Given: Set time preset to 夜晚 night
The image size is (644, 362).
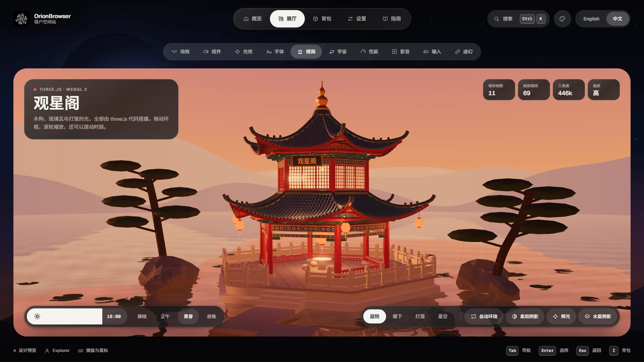Looking at the screenshot, I should (211, 316).
